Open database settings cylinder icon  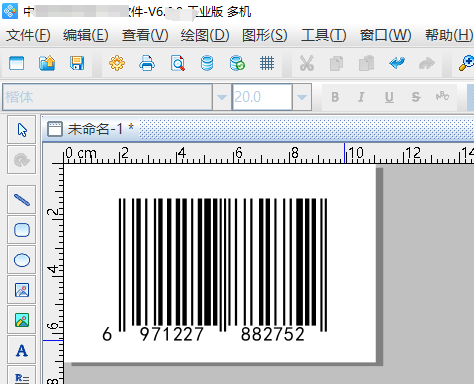(207, 63)
